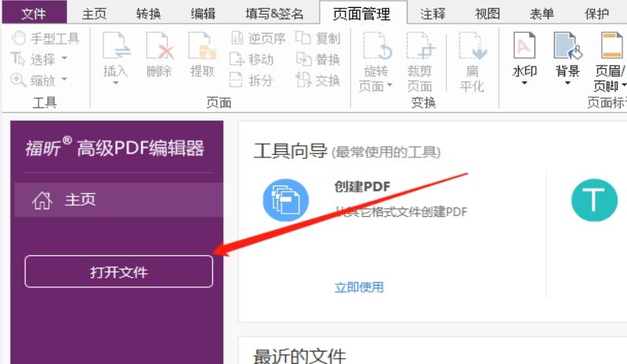The height and width of the screenshot is (364, 627).
Task: Switch to the Comment (注释) tab
Action: pyautogui.click(x=433, y=14)
